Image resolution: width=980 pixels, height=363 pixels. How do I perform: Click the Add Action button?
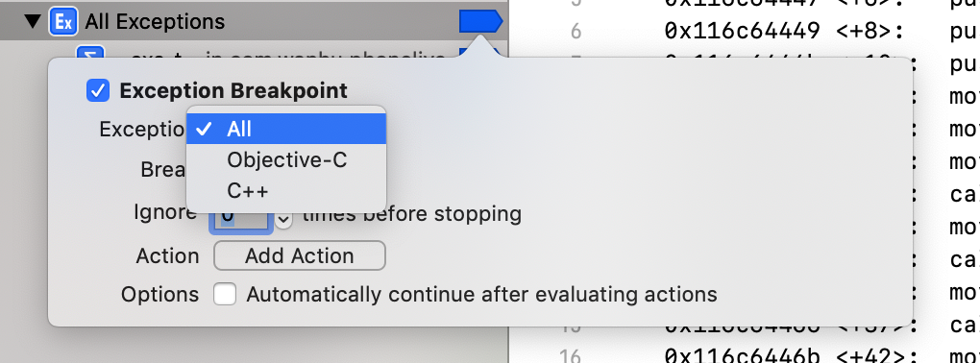300,255
